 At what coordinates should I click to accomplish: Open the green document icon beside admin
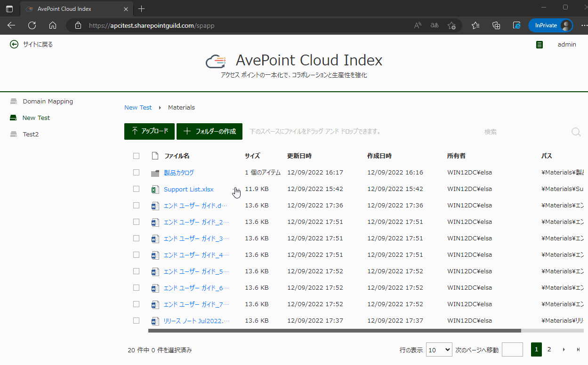[x=540, y=45]
